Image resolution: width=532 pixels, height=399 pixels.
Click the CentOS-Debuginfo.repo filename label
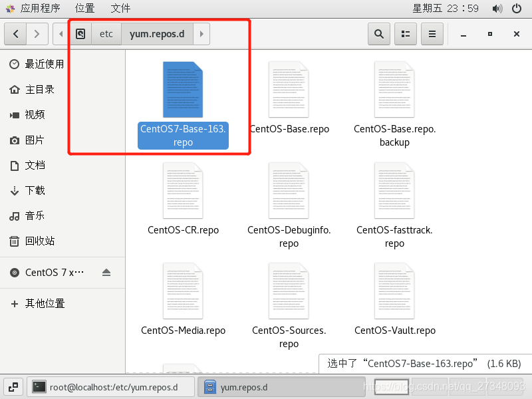pyautogui.click(x=289, y=237)
